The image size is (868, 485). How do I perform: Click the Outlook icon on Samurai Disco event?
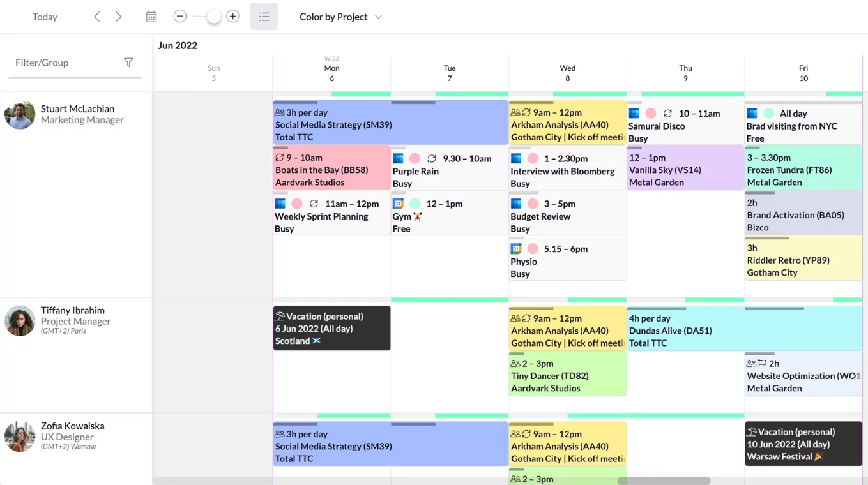[634, 113]
